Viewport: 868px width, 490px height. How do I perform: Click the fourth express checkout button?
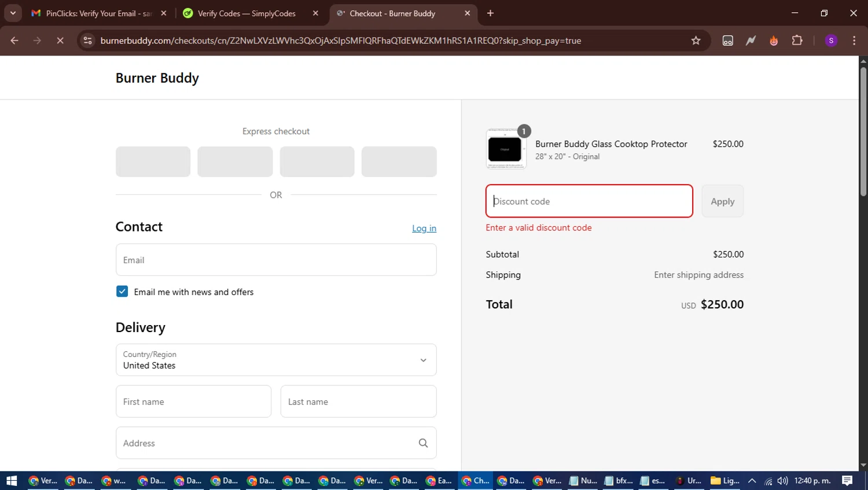coord(399,161)
